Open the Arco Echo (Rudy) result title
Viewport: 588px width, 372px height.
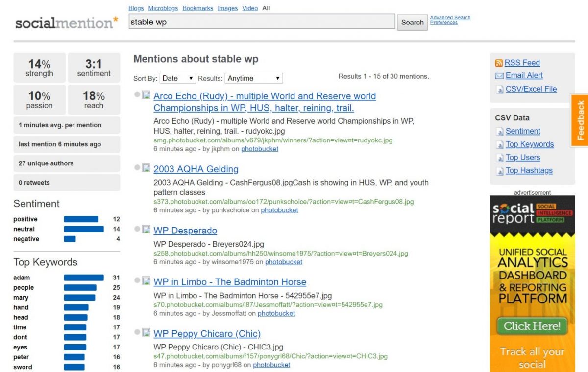265,102
